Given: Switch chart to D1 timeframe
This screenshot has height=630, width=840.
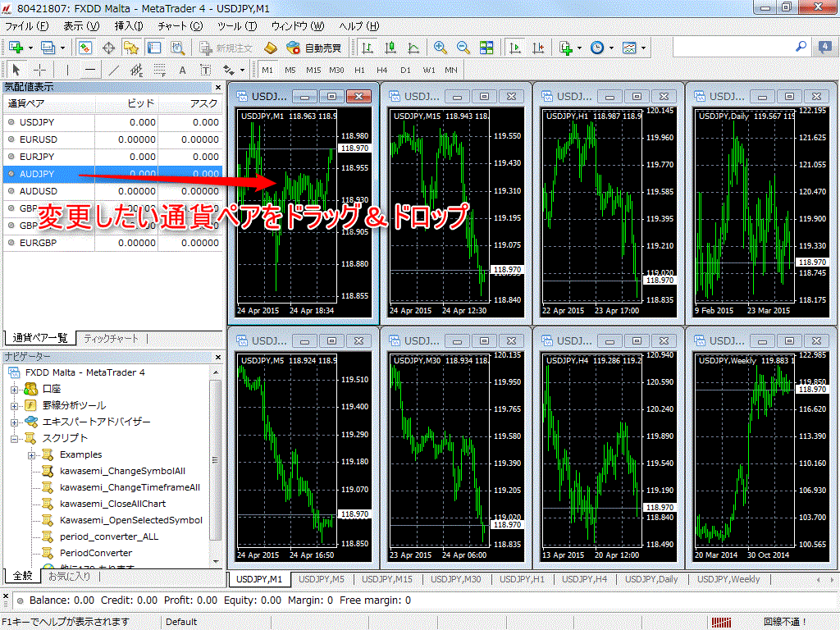Looking at the screenshot, I should (405, 70).
